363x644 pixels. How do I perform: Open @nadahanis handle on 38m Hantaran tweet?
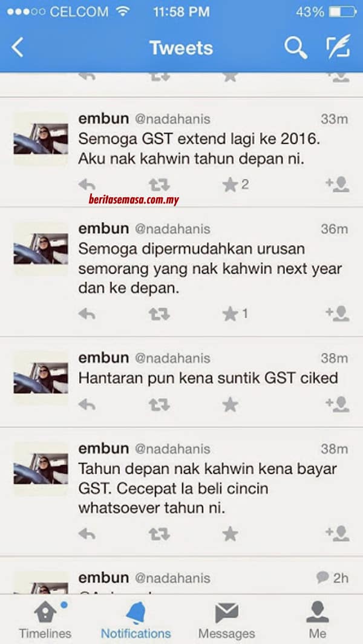click(172, 358)
